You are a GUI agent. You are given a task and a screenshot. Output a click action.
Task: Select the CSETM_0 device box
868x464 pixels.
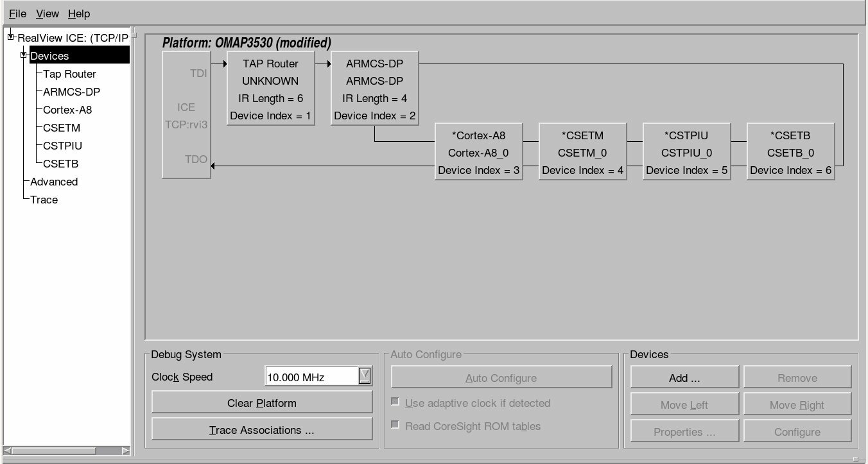tap(582, 152)
